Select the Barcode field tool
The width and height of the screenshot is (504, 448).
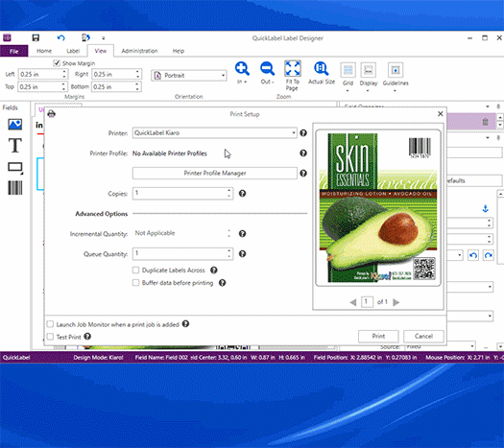click(15, 188)
